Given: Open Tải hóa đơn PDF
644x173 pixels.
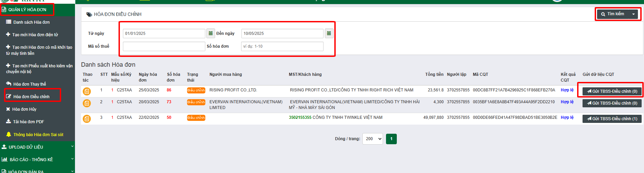Looking at the screenshot, I should click(x=28, y=122).
